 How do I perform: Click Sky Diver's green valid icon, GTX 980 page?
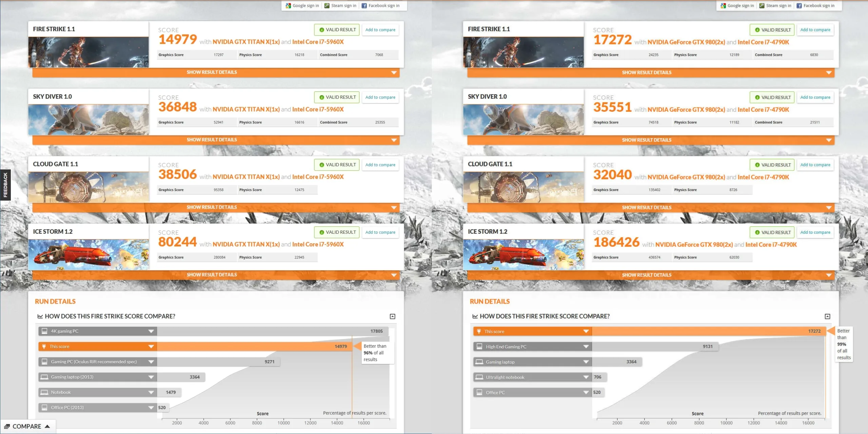coord(757,98)
